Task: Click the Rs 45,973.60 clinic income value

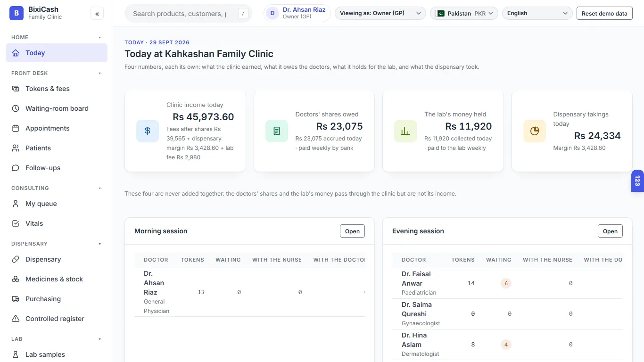Action: (x=203, y=117)
